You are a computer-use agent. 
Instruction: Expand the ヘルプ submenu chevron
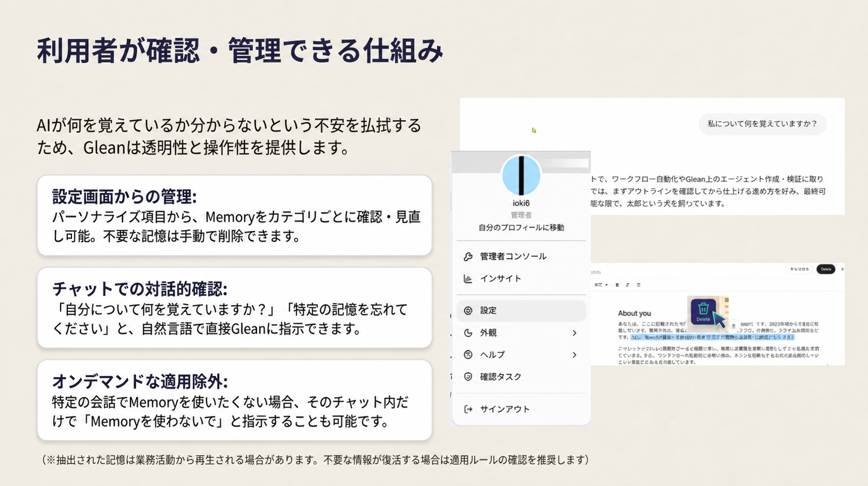pyautogui.click(x=575, y=355)
